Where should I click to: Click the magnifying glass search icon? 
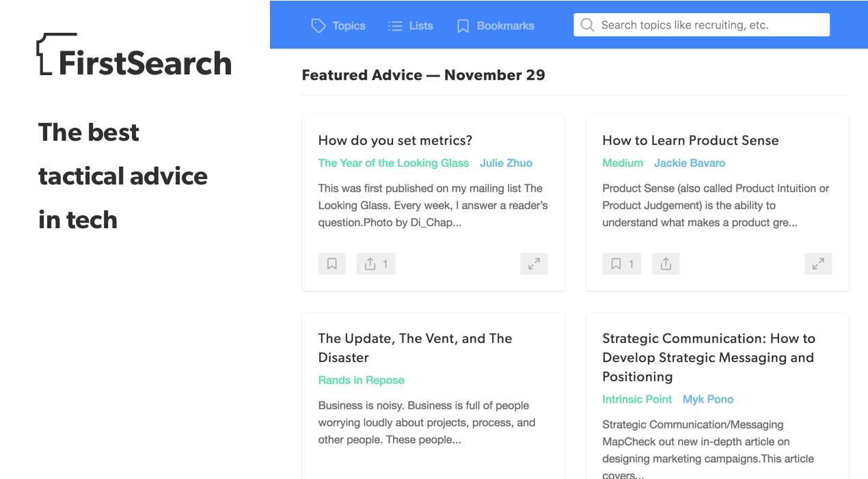click(587, 25)
